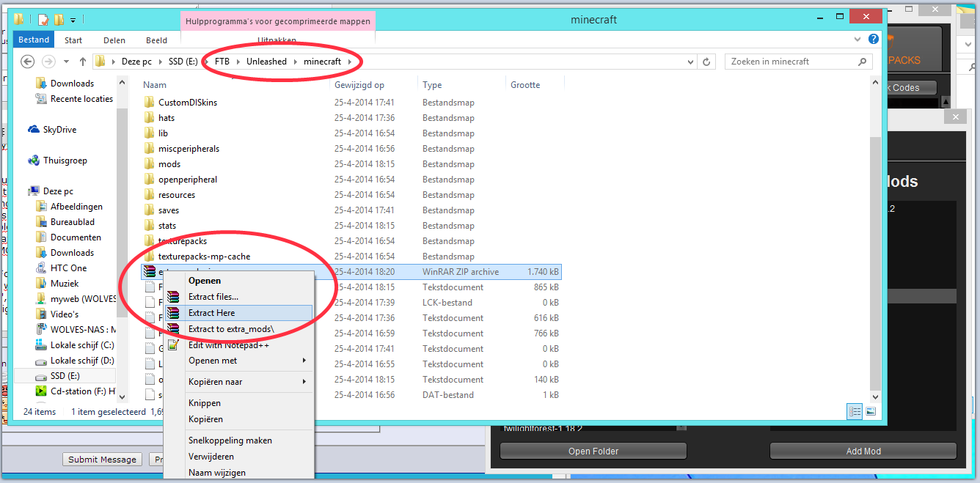980x483 pixels.
Task: Open the quick access toolbar customize arrow
Action: (x=73, y=20)
